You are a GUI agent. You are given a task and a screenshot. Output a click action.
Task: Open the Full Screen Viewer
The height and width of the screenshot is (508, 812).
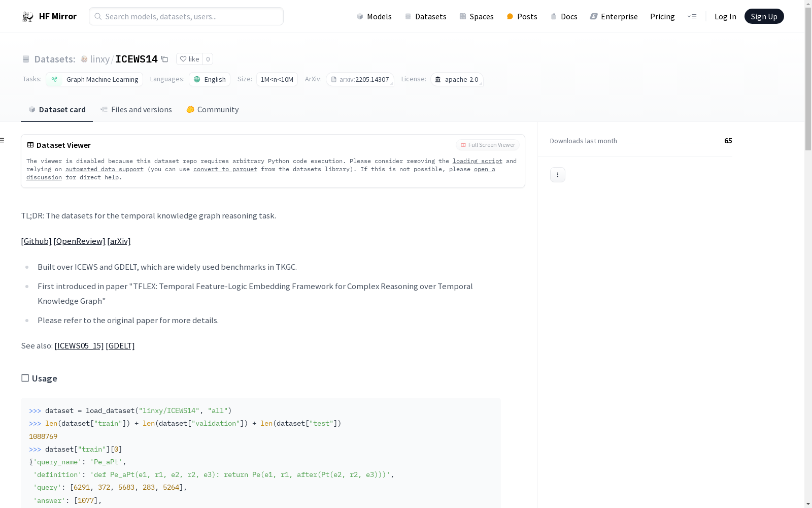(x=488, y=145)
